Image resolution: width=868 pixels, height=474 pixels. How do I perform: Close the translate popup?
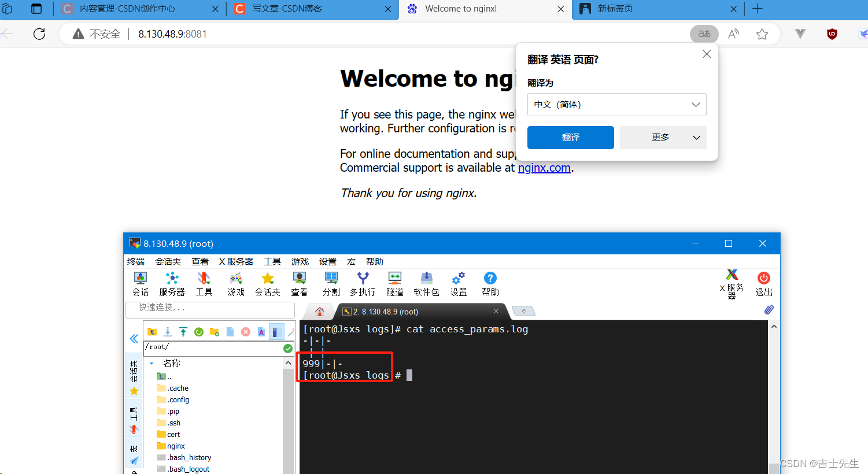[707, 54]
